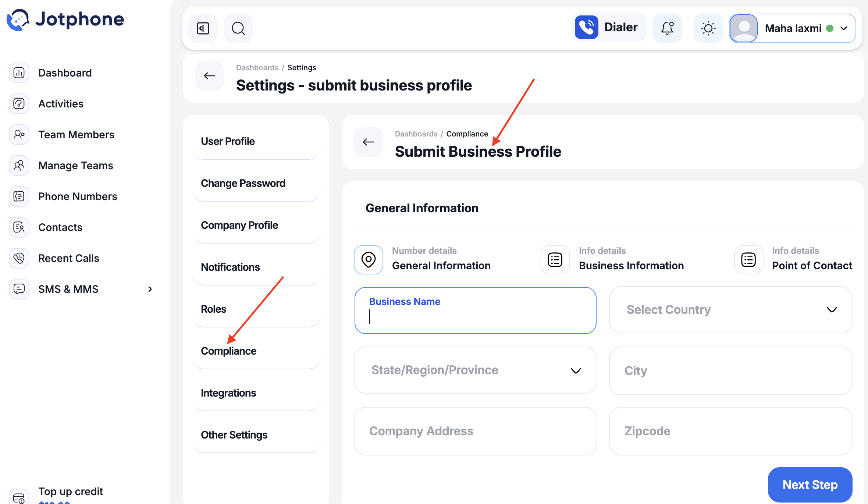
Task: Open Recent Calls menu item
Action: (x=69, y=258)
